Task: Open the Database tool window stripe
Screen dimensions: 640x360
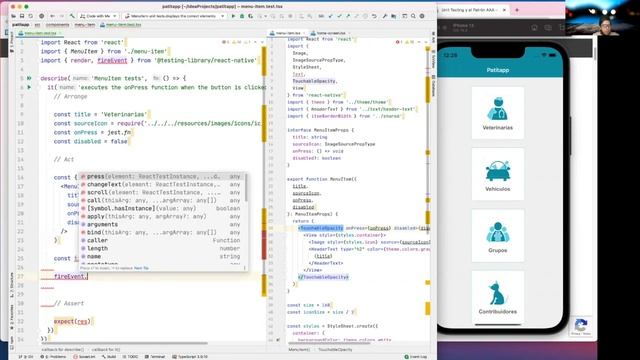Action: point(433,86)
